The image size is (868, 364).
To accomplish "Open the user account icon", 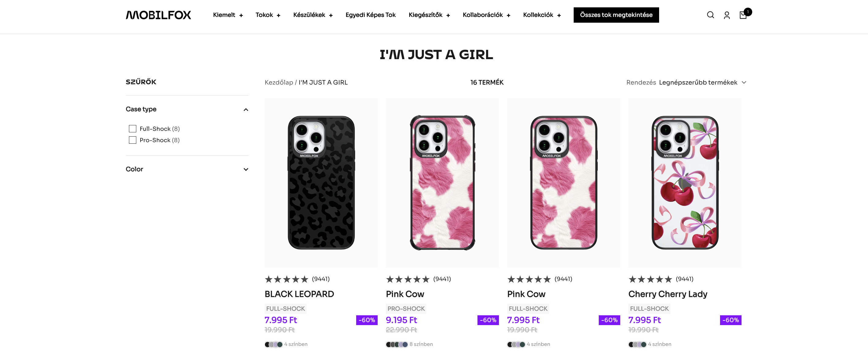I will pos(727,15).
